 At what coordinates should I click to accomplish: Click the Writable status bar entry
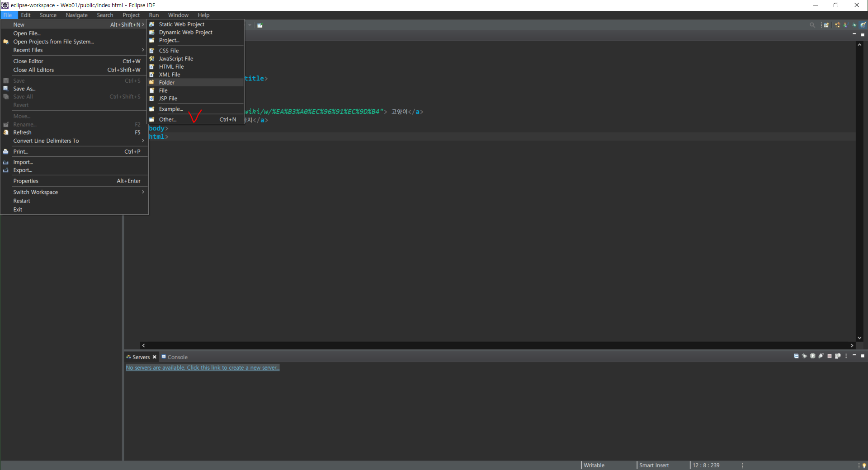point(594,465)
